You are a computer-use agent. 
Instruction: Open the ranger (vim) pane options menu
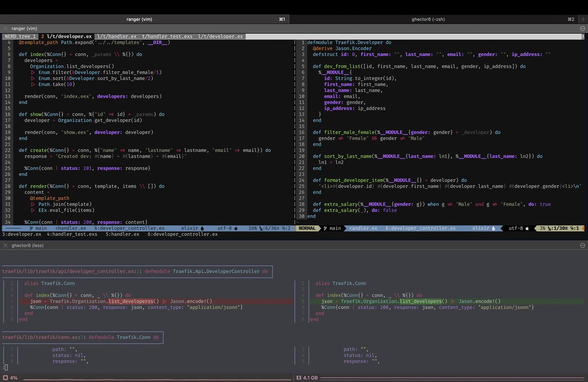tap(582, 29)
